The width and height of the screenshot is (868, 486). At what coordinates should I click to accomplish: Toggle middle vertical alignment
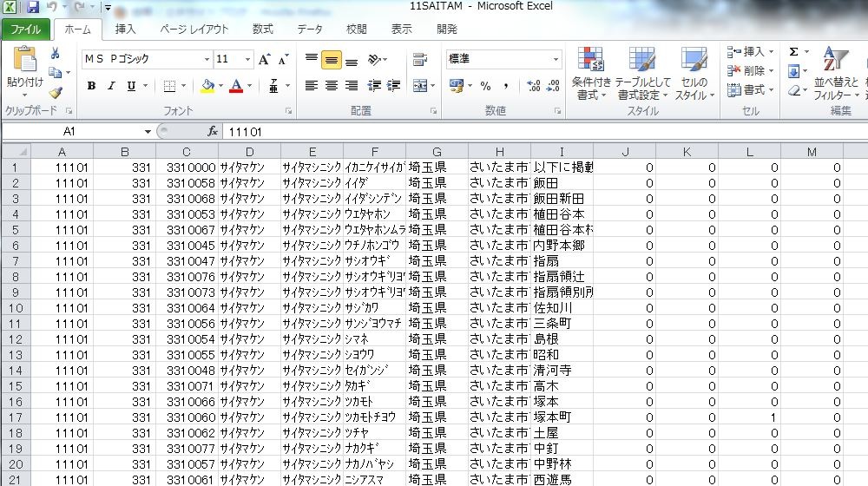pos(331,60)
